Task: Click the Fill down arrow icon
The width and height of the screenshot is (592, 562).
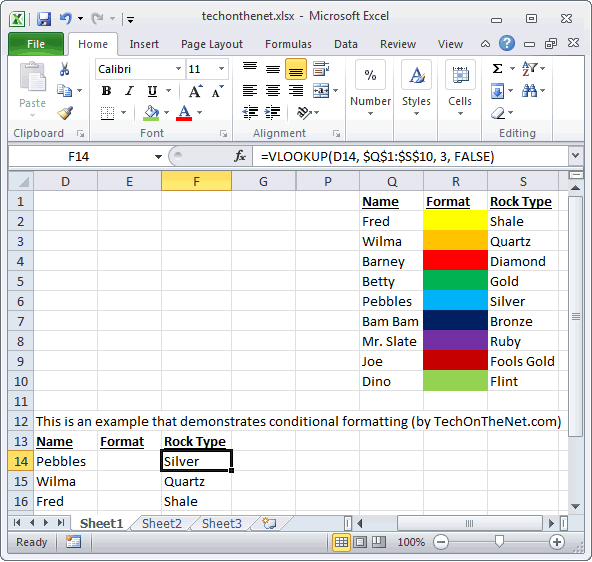Action: coord(497,91)
